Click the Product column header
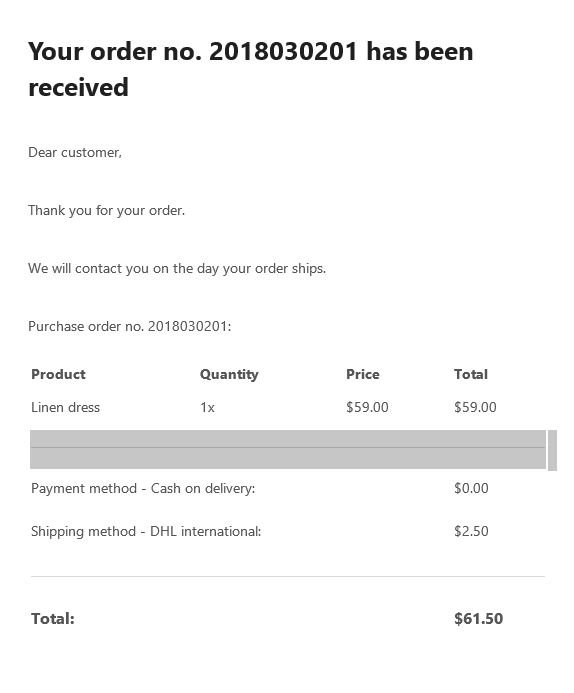 tap(58, 374)
